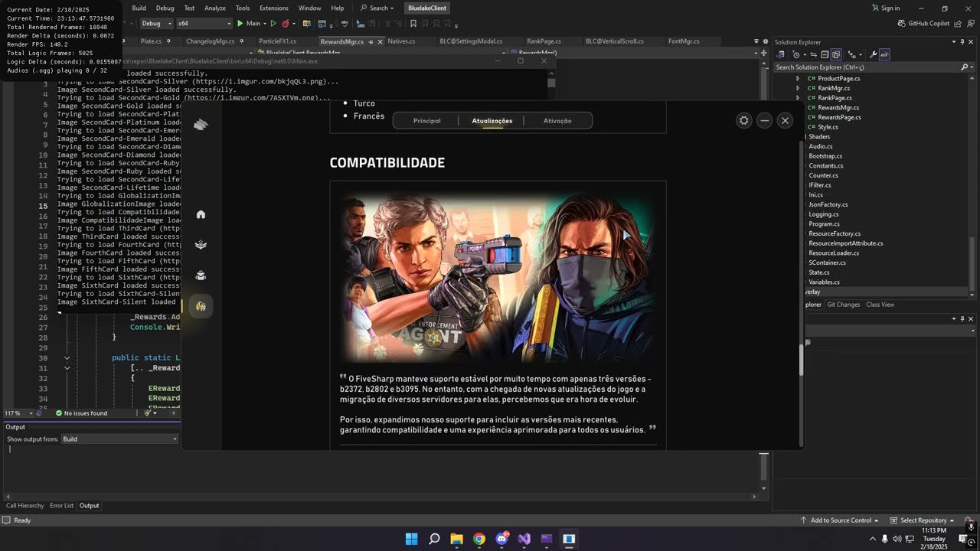Switch to the RankPage.cs editor tab
980x551 pixels.
(544, 41)
